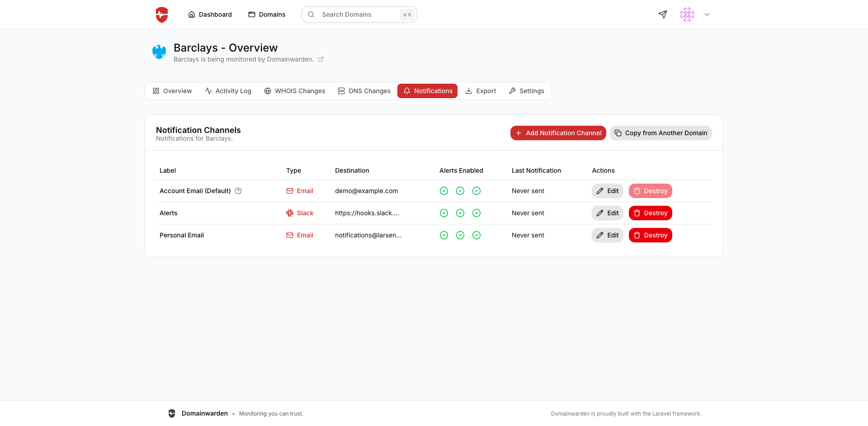The width and height of the screenshot is (868, 426).
Task: Click Email type in Account Email row
Action: (300, 191)
